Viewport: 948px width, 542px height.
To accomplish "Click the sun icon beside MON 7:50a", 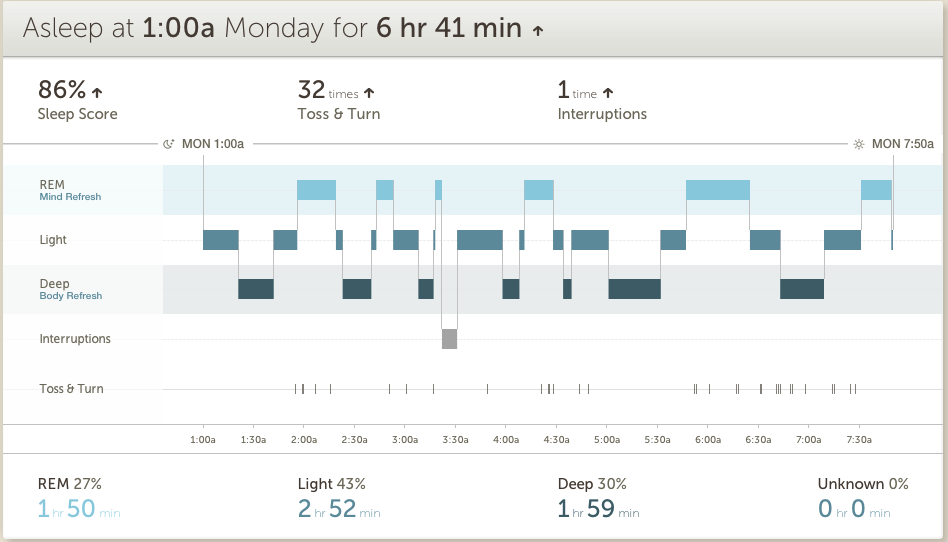I will click(x=858, y=144).
